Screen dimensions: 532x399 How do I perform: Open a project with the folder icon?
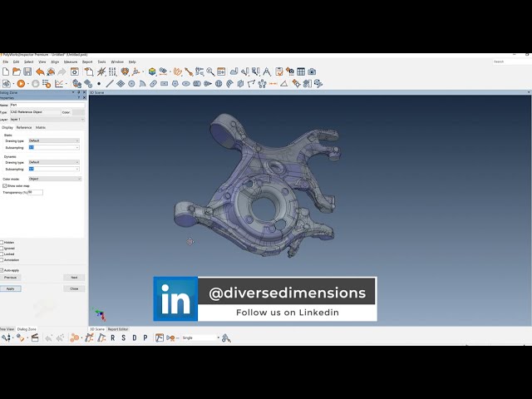[17, 71]
